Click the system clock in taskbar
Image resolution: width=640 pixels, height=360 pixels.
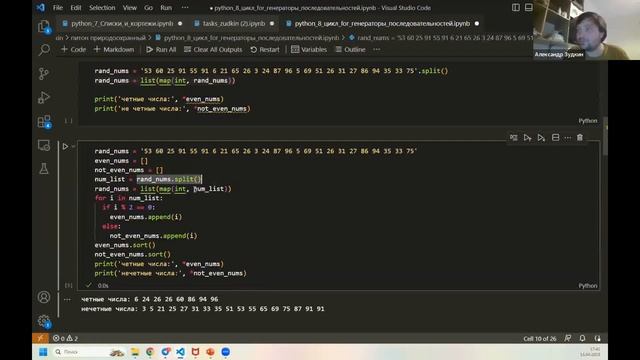591,352
